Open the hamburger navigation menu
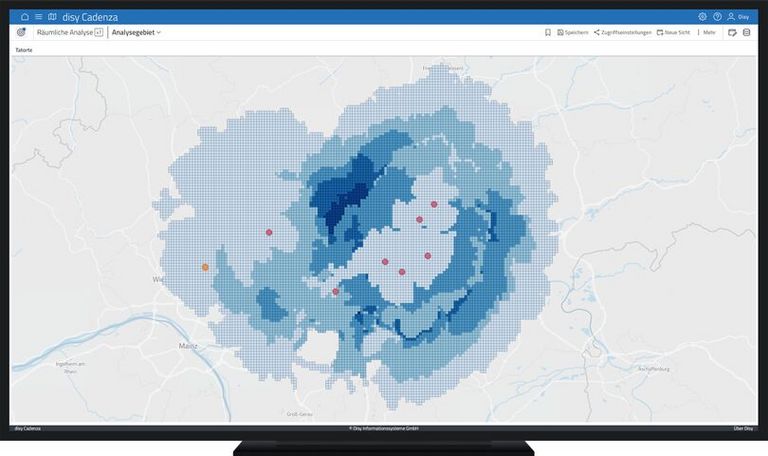 point(38,17)
